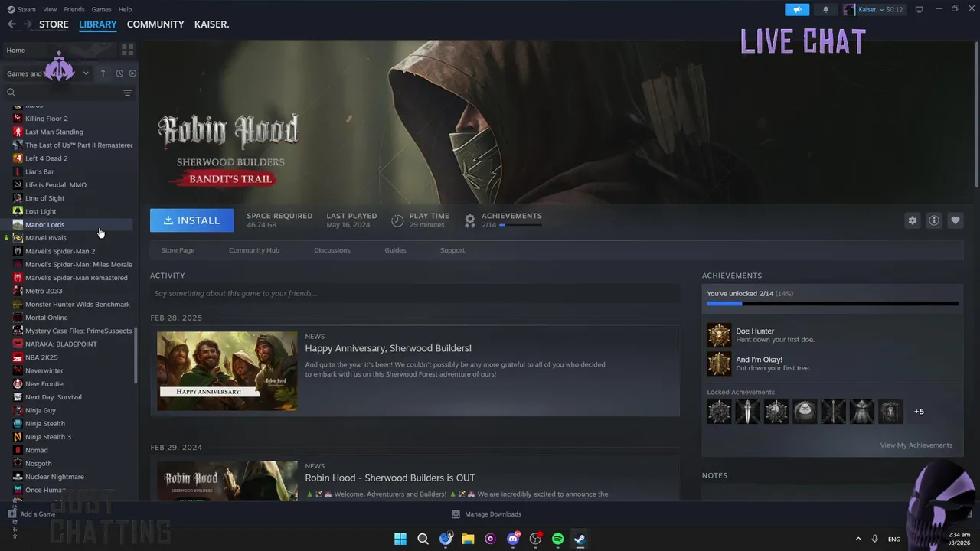Select Killing Floor 2 in the list

(x=72, y=119)
